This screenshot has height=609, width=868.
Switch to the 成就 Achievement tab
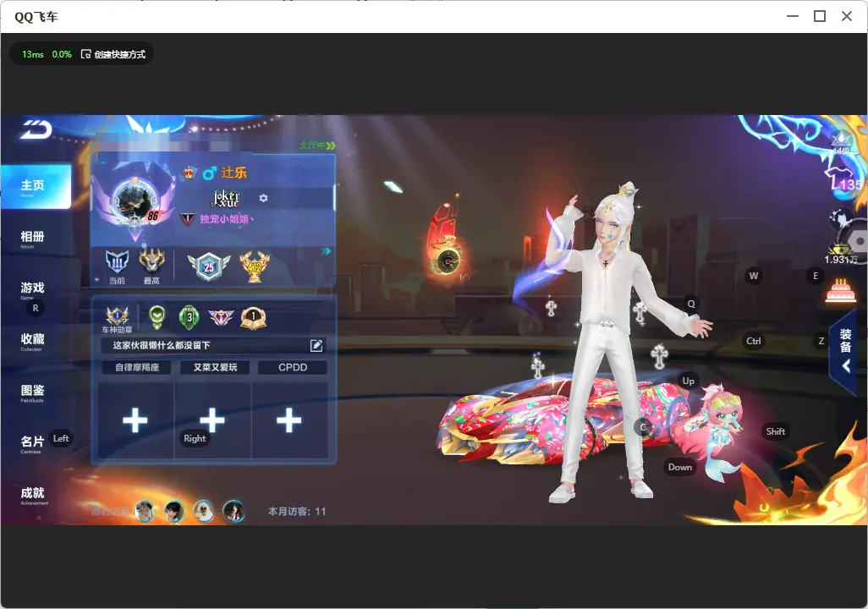point(35,495)
